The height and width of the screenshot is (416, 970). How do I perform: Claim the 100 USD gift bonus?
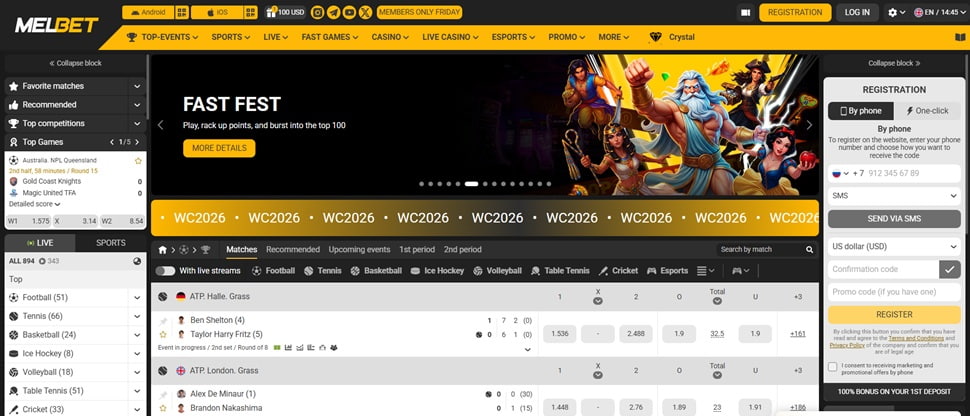pos(285,12)
